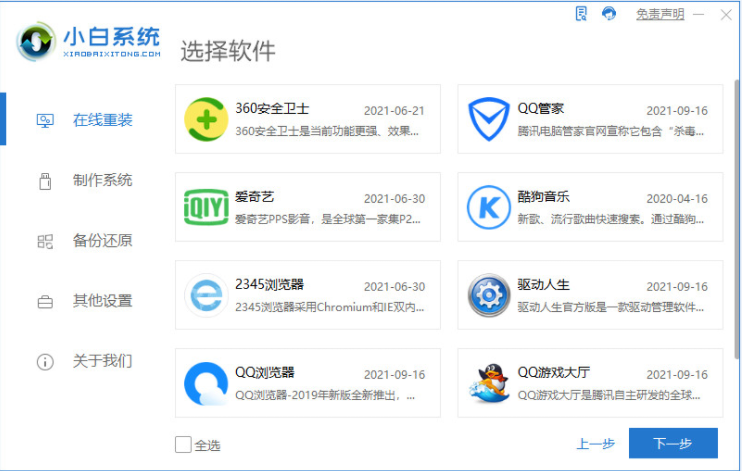Open customer service headset icon
743x471 pixels.
coord(609,13)
